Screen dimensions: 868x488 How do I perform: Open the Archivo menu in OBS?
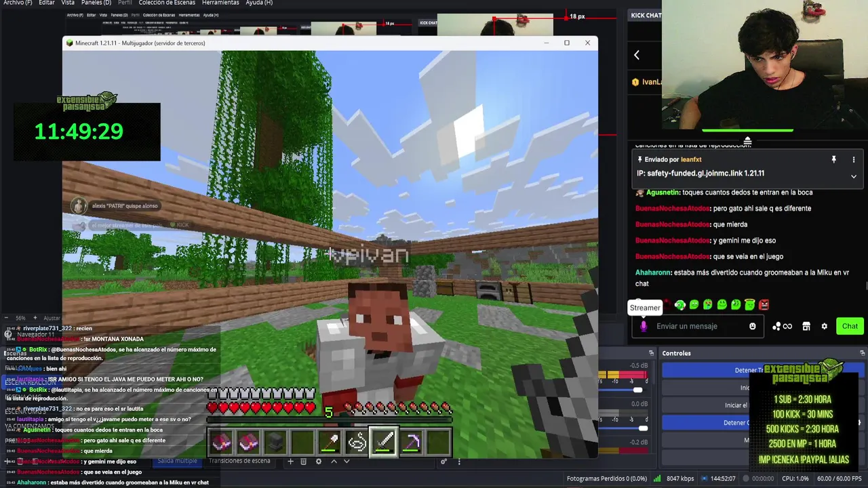point(18,3)
